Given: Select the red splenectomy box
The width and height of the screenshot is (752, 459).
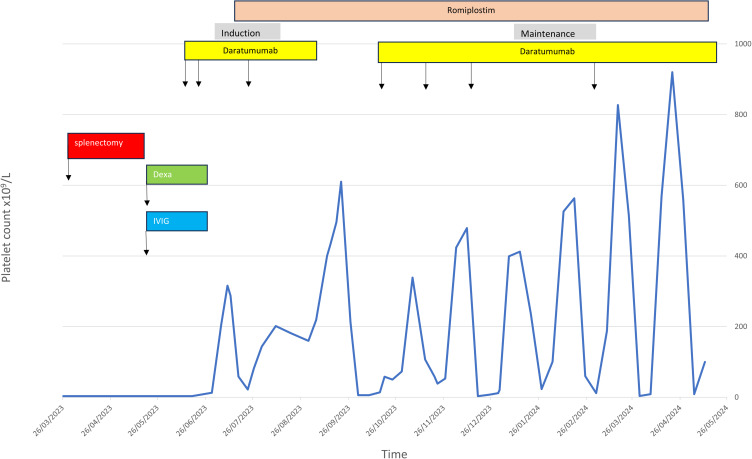Looking at the screenshot, I should [105, 145].
